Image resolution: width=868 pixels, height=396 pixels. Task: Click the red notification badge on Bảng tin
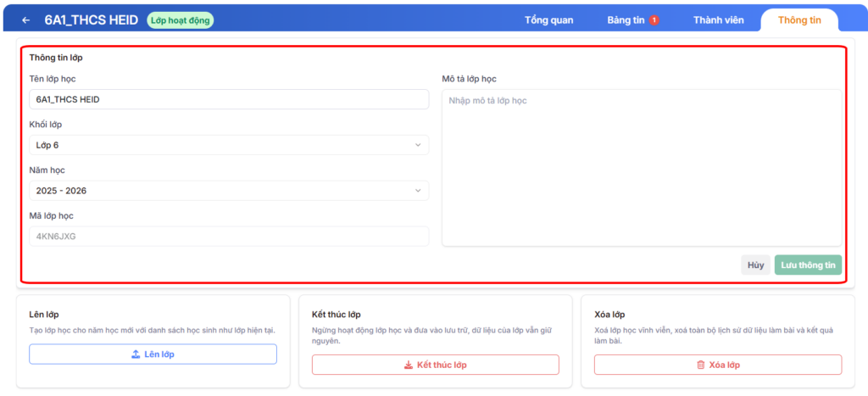(x=654, y=20)
